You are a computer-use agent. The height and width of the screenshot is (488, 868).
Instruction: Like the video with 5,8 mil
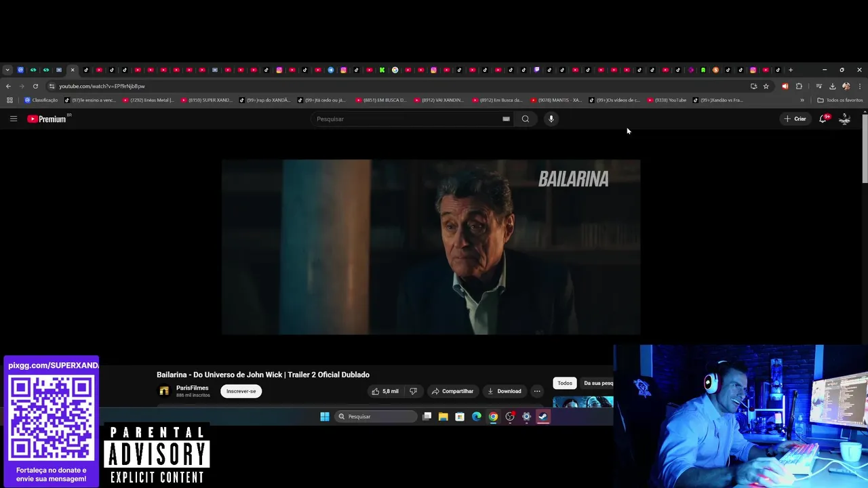point(384,391)
